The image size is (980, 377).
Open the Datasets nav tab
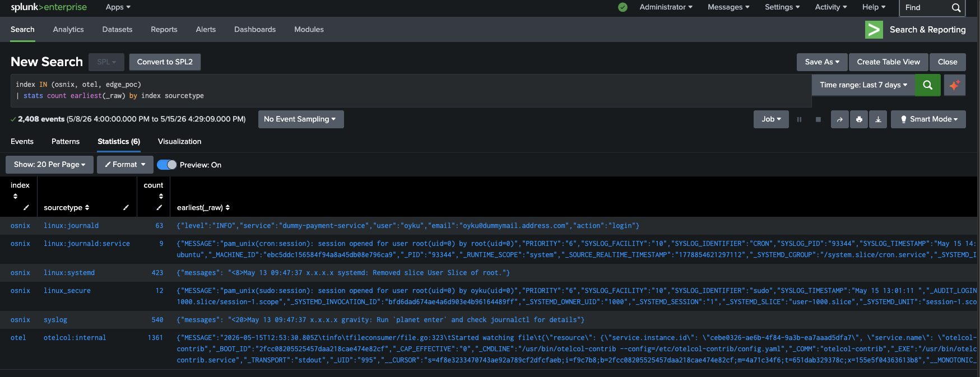117,30
